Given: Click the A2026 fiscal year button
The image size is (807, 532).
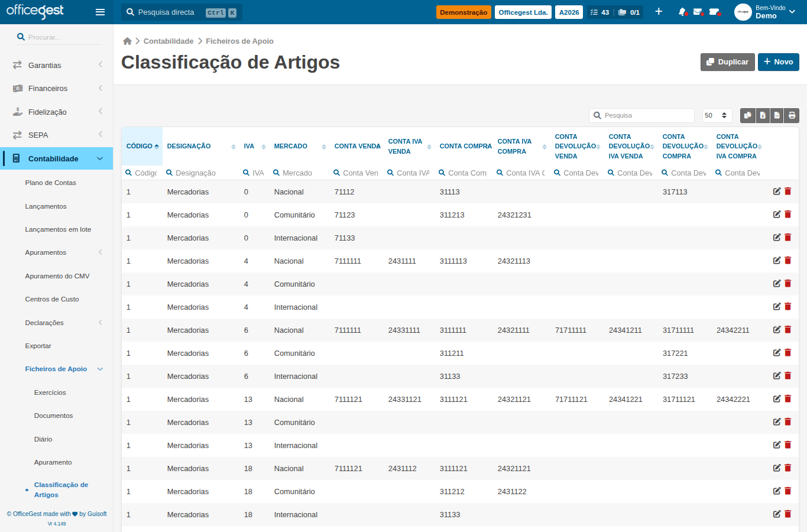Looking at the screenshot, I should [x=569, y=12].
